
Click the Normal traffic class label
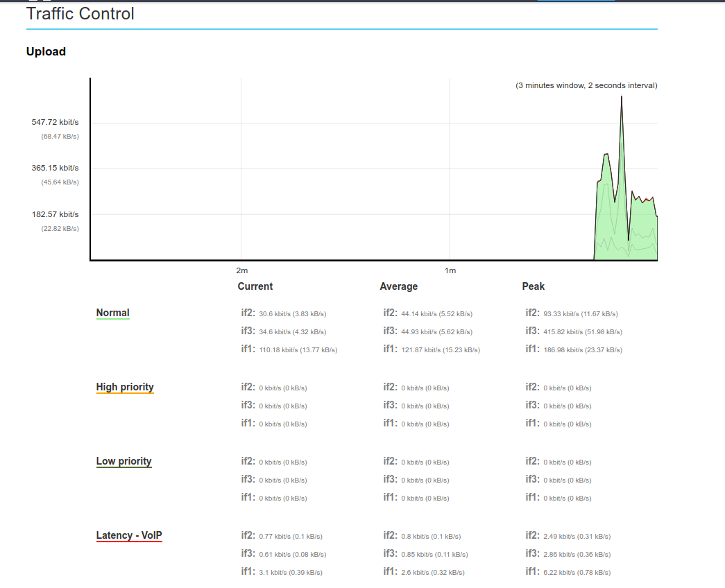[x=112, y=313]
